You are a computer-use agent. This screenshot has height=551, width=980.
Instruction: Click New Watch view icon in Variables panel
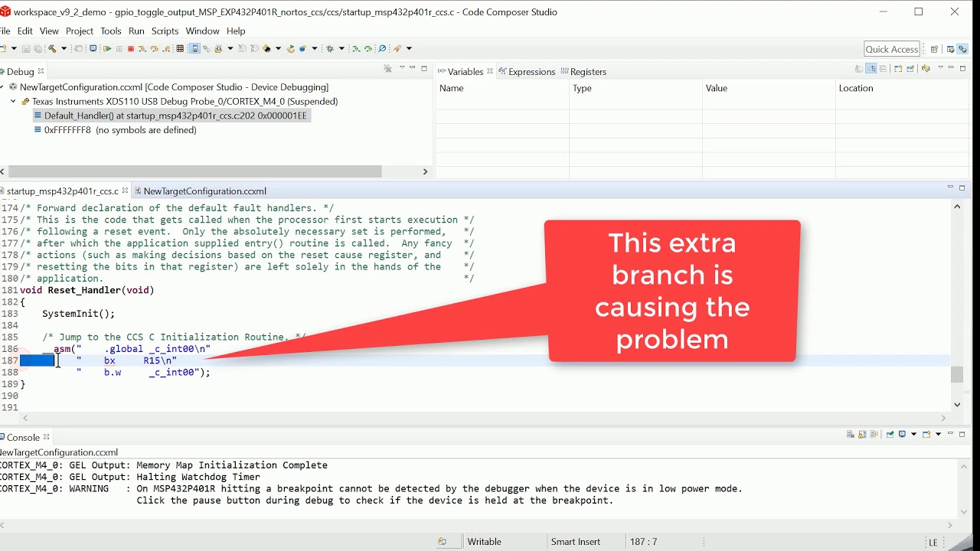coord(898,68)
